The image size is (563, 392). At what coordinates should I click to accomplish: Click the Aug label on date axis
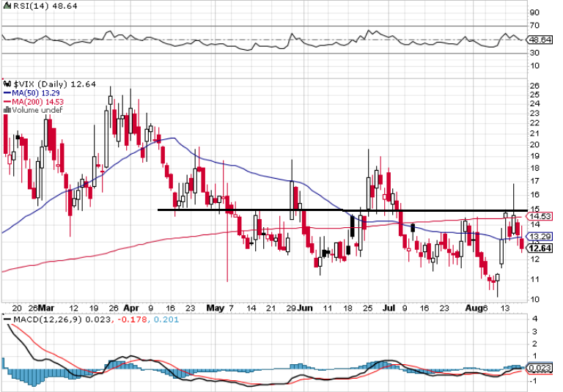click(473, 308)
